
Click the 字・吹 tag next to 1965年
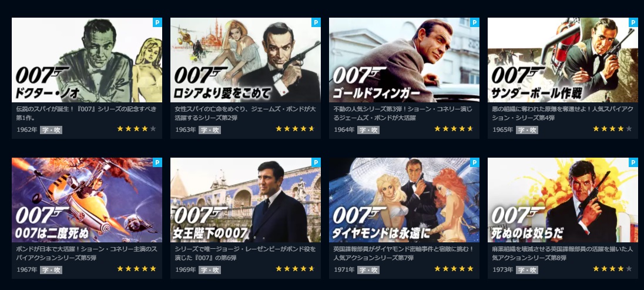[x=527, y=130]
